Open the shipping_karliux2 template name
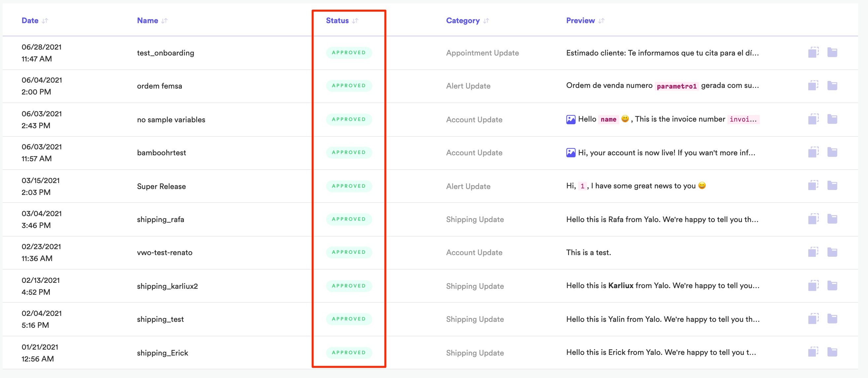Image resolution: width=868 pixels, height=378 pixels. 167,286
